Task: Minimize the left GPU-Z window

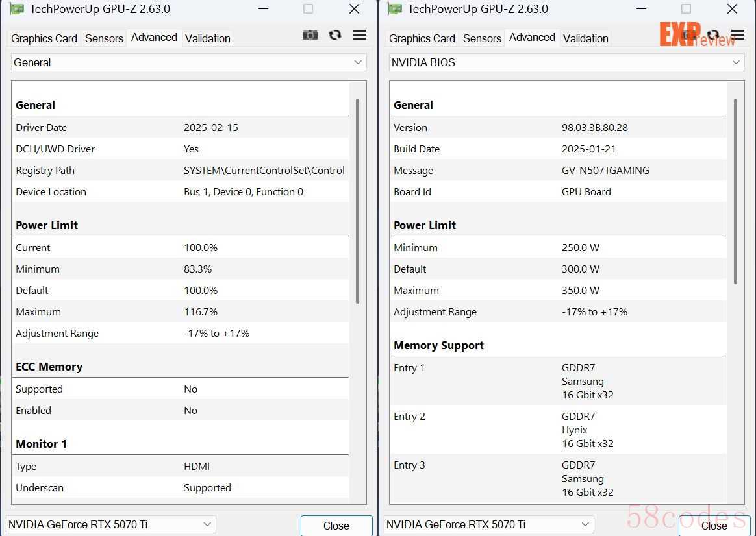Action: point(263,9)
